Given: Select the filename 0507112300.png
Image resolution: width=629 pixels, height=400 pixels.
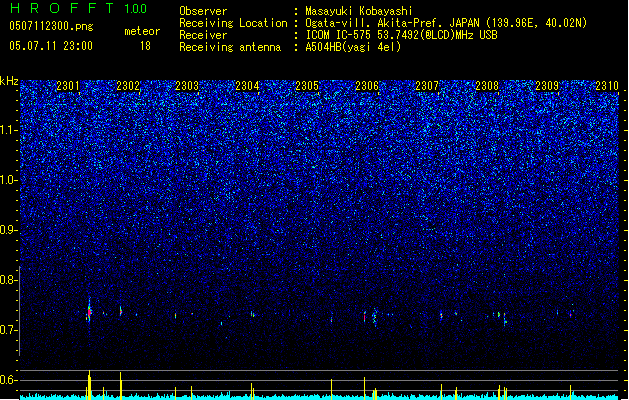Looking at the screenshot, I should [51, 27].
